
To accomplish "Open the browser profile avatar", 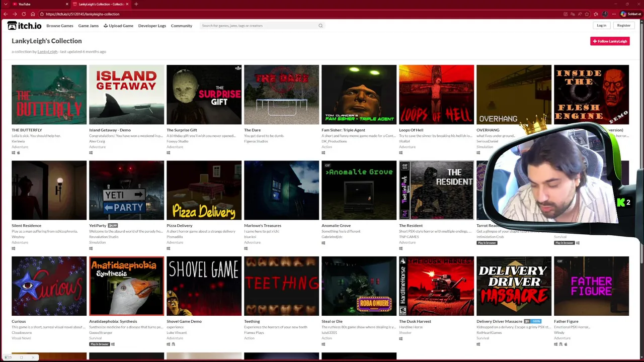I will click(605, 14).
